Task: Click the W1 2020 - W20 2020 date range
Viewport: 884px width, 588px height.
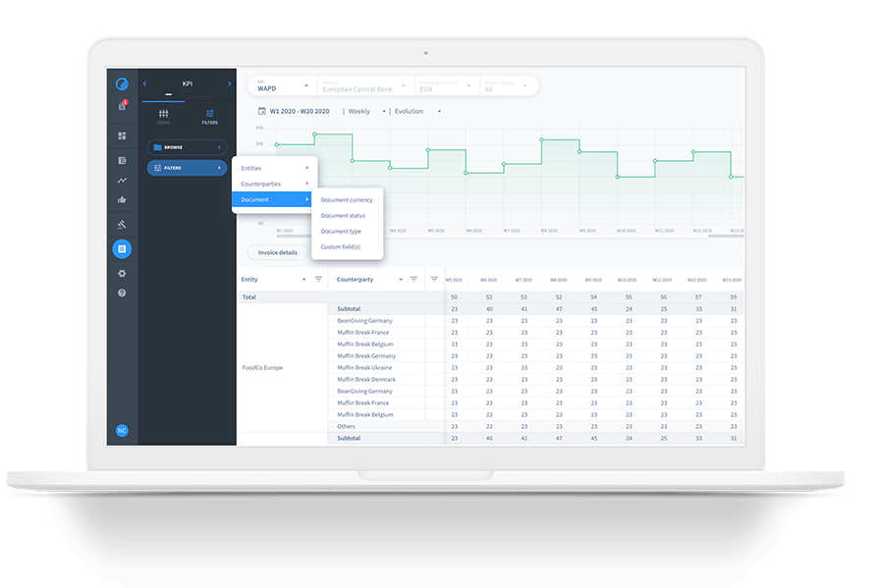Action: 300,112
